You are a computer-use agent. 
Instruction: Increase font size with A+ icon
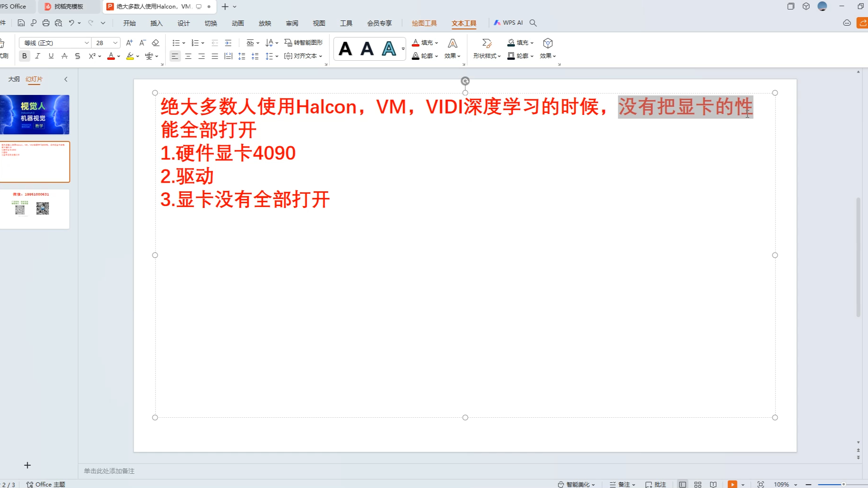[129, 43]
